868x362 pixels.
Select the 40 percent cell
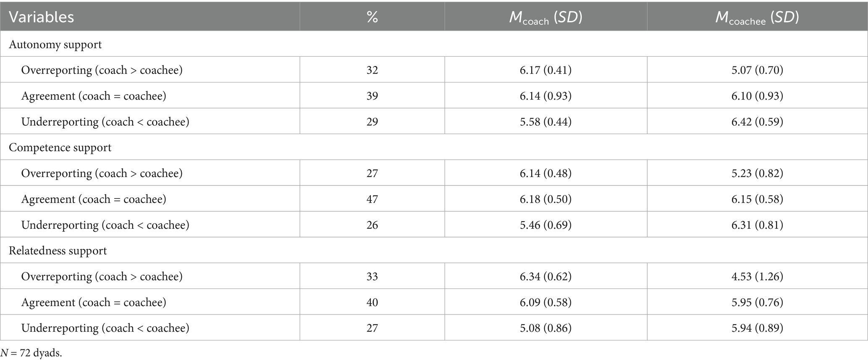coord(372,302)
